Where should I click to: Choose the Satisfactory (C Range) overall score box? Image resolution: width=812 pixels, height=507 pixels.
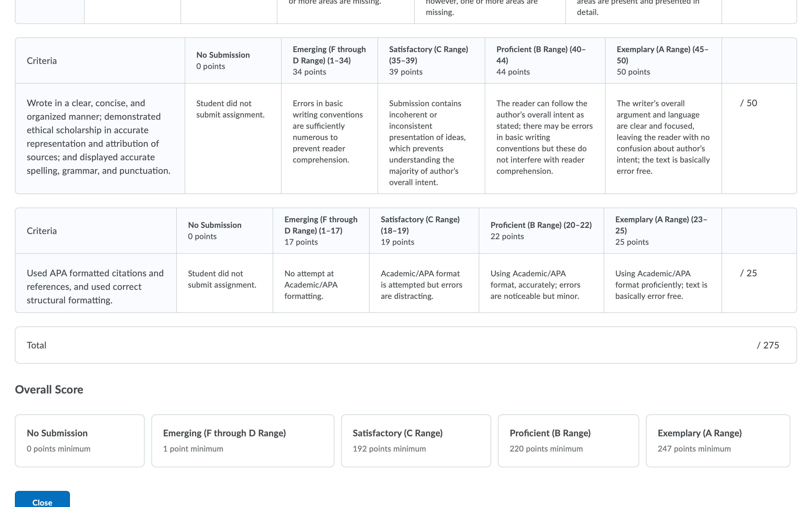tap(416, 441)
